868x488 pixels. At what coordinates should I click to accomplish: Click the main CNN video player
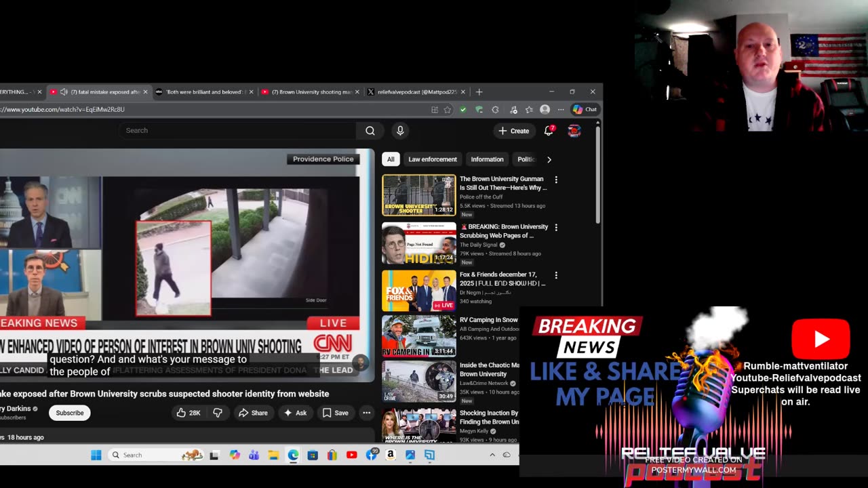(x=186, y=265)
